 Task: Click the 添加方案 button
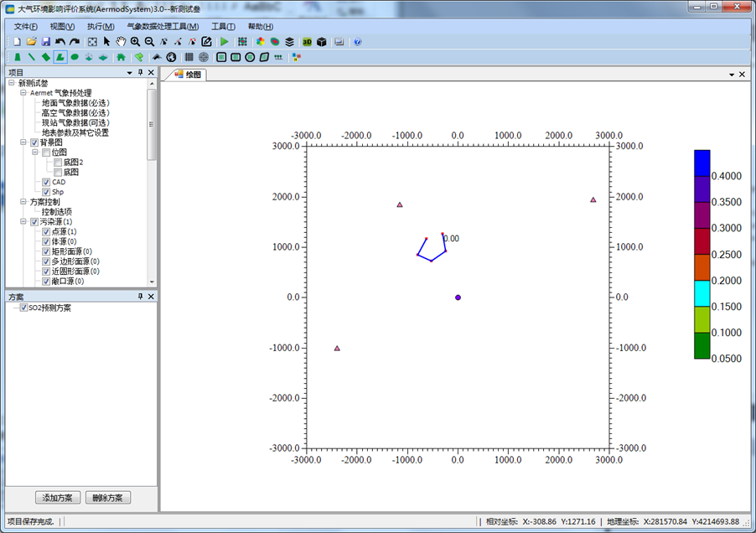(58, 498)
